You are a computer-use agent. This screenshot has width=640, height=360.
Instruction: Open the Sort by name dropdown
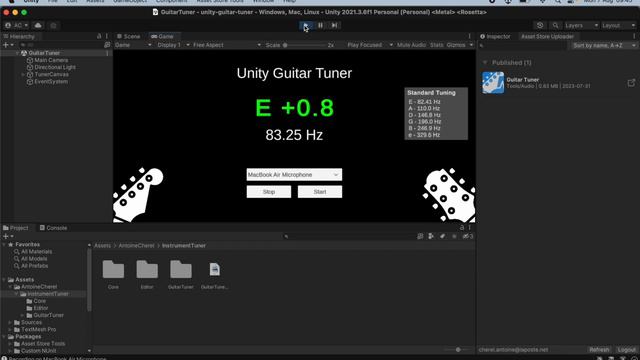pos(604,45)
